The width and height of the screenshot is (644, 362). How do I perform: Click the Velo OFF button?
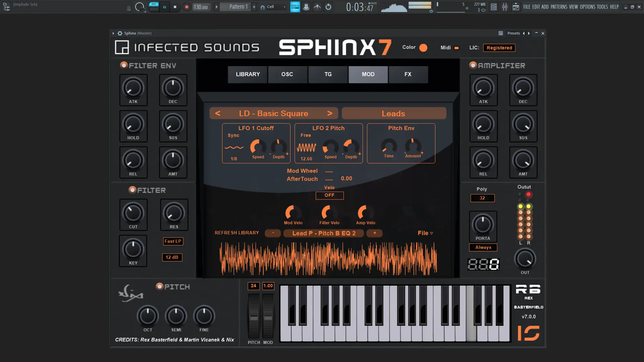click(329, 195)
